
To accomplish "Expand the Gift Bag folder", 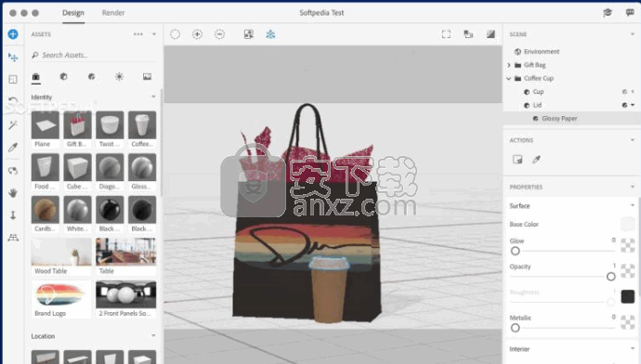I will [x=509, y=65].
